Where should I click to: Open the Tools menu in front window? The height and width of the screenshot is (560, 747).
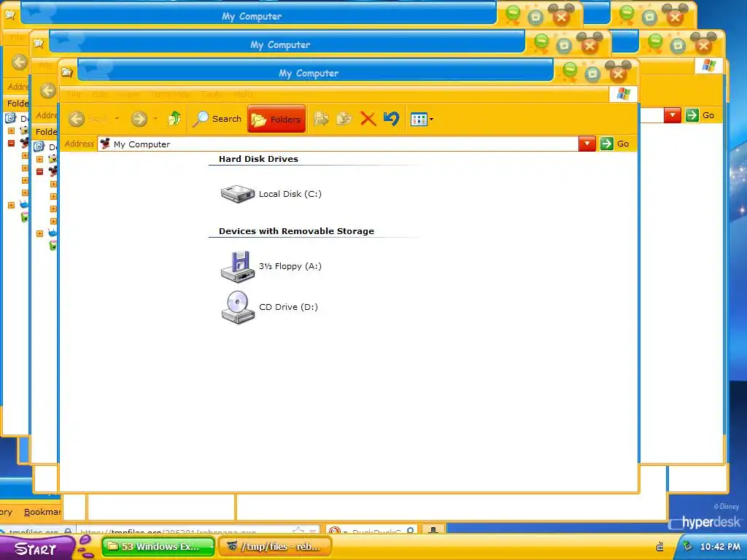click(212, 94)
